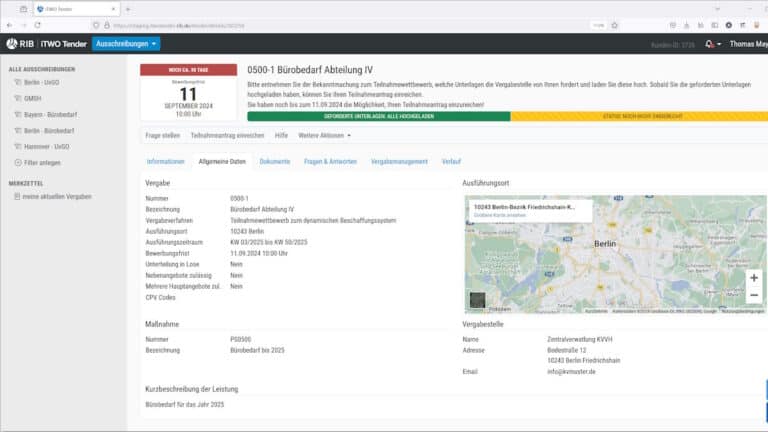
Task: Expand the Ausschreibungen dropdown menu
Action: click(125, 44)
